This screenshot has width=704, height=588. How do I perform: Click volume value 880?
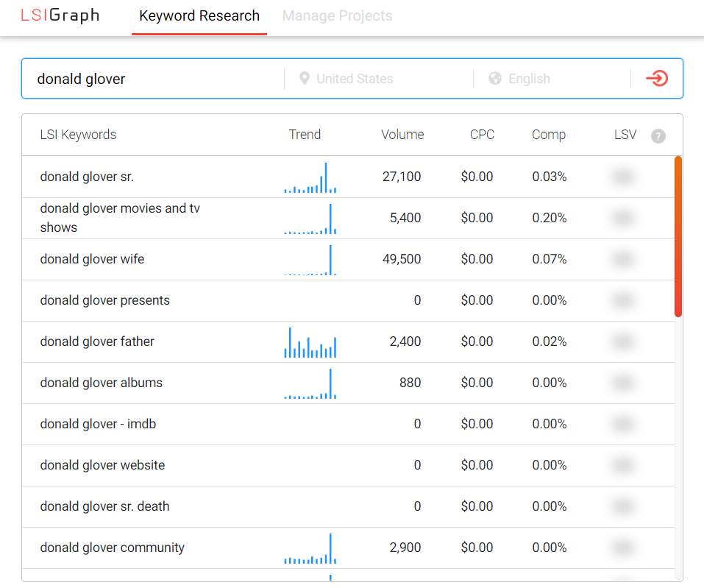point(410,383)
